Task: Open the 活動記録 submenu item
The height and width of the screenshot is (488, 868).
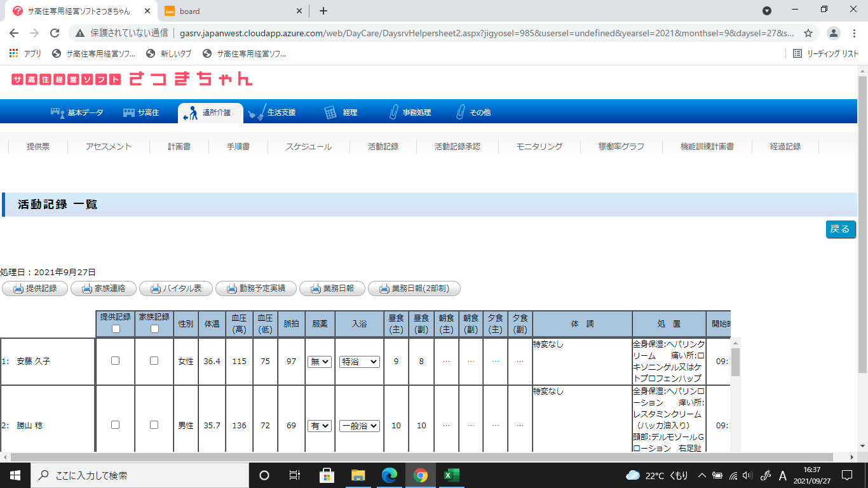Action: (383, 147)
